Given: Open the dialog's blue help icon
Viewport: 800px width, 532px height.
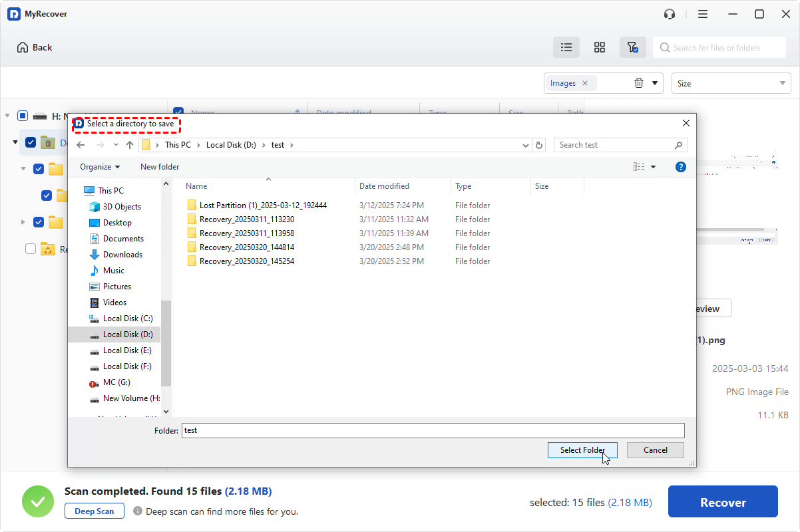Looking at the screenshot, I should tap(681, 167).
